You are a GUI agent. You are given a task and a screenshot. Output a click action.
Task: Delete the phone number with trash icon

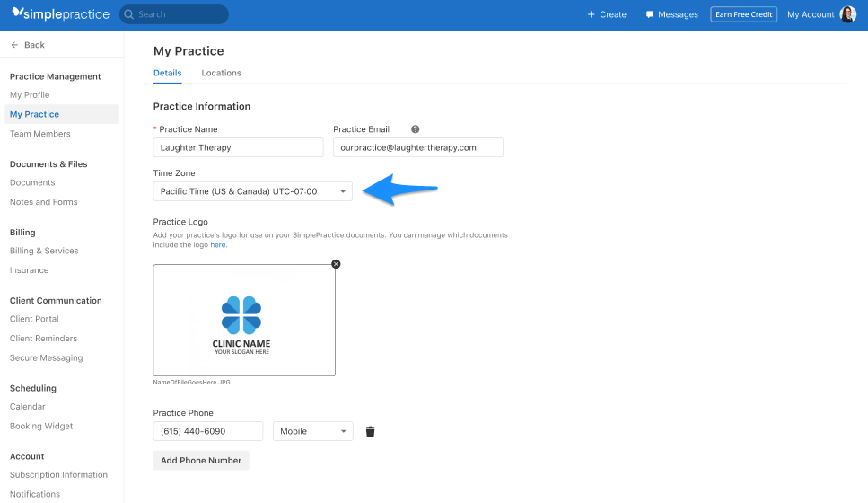371,431
